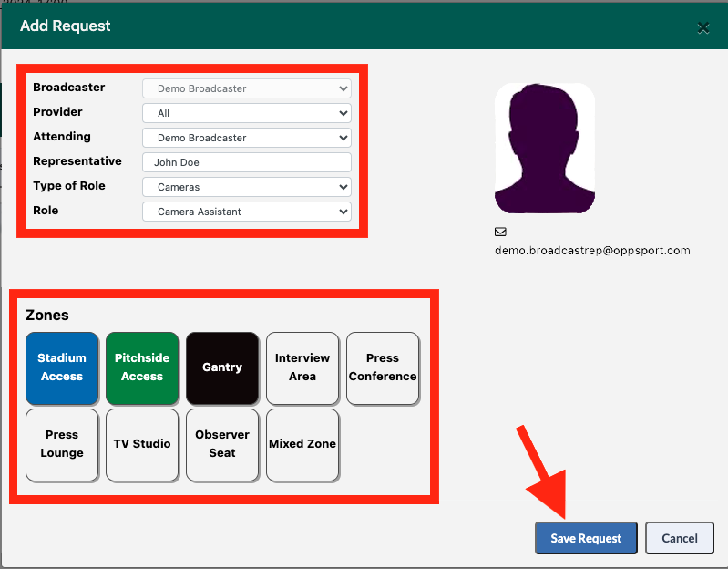Click the Provider field label

[57, 112]
